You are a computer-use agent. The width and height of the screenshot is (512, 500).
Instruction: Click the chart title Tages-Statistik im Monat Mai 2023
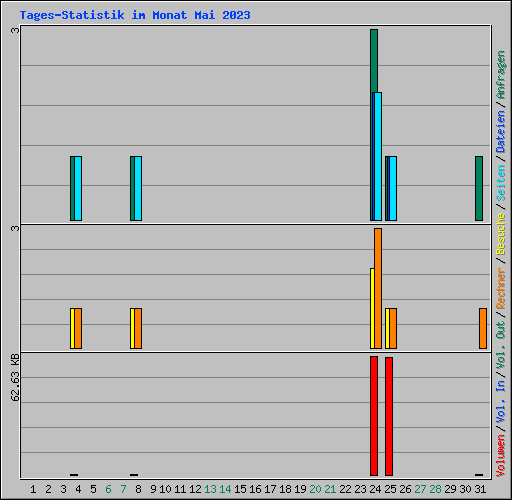(135, 15)
